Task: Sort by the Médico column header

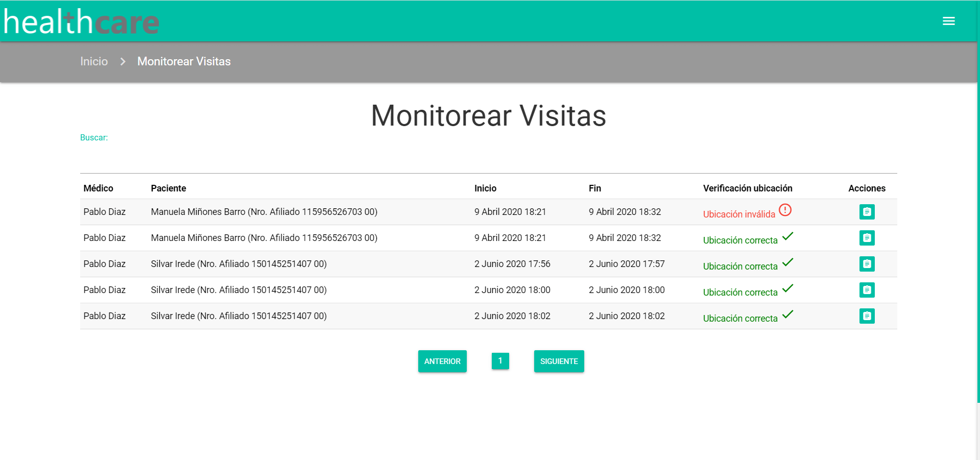Action: tap(98, 188)
